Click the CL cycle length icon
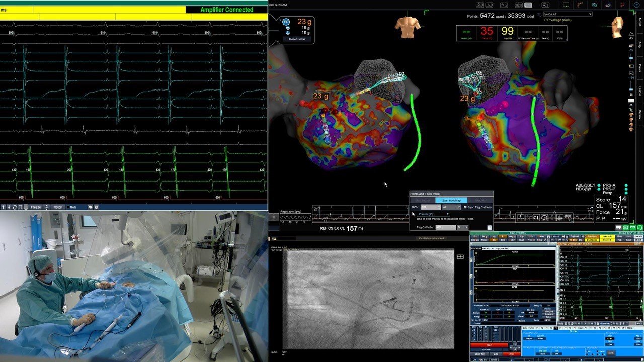Viewport: 644px width, 362px height. (536, 218)
